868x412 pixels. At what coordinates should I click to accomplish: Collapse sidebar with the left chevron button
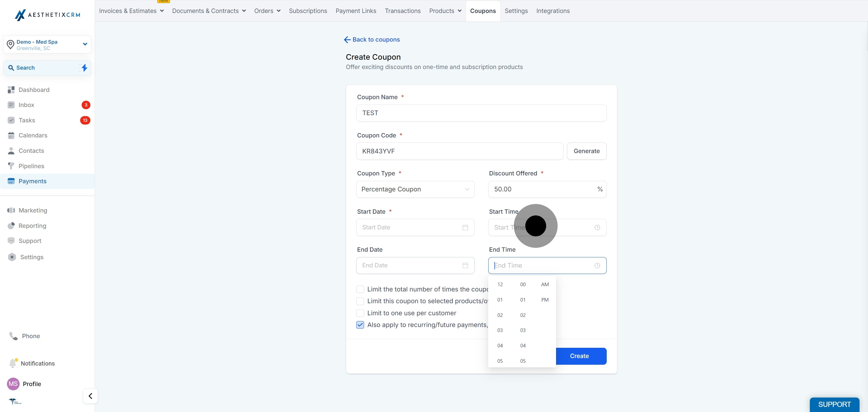(90, 396)
